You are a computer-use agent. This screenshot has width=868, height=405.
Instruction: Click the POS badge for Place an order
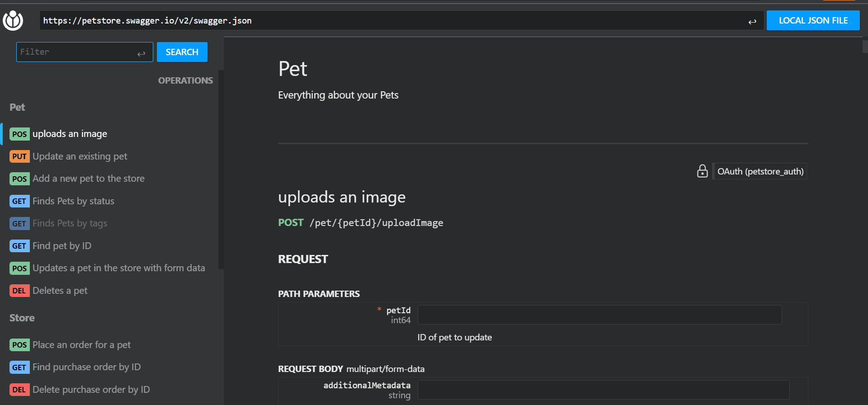tap(19, 345)
